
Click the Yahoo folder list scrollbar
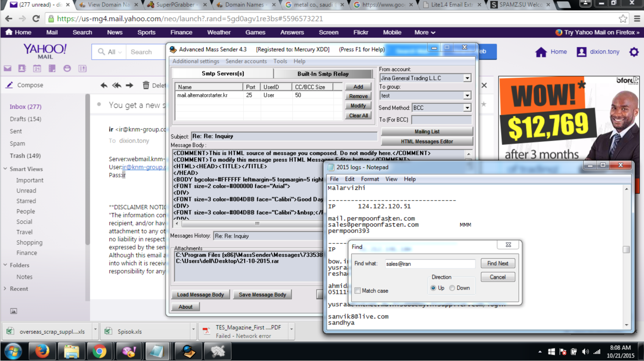tap(88, 169)
